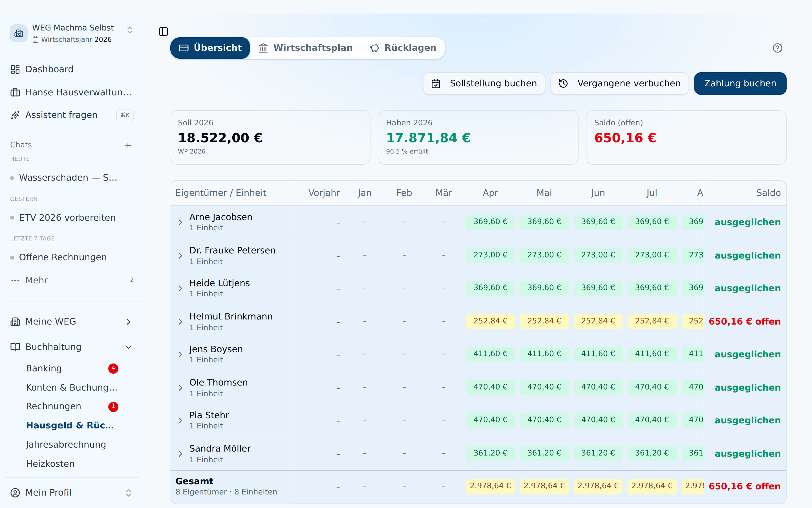This screenshot has width=812, height=508.
Task: Expand Dr. Frauke Petersen row
Action: [x=180, y=256]
